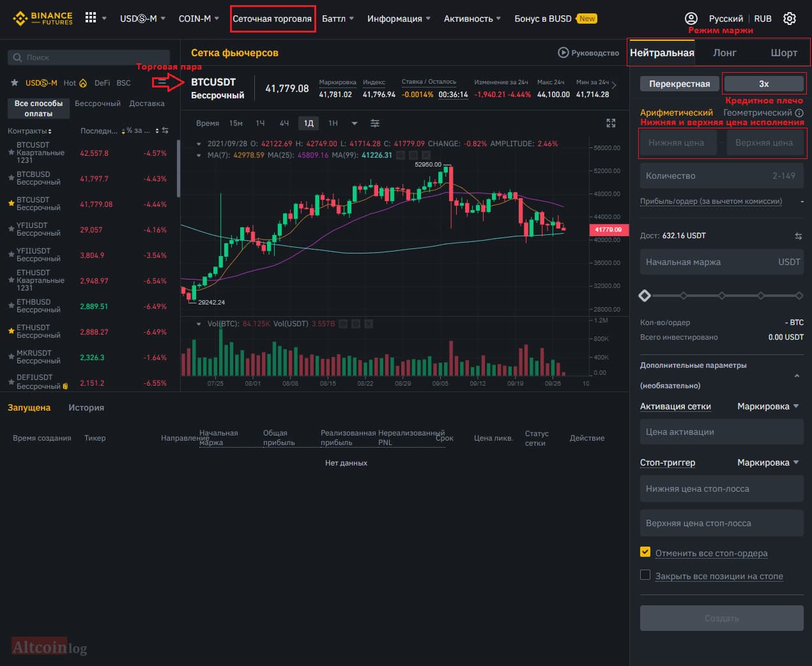812x666 pixels.
Task: Expand the chart to fullscreen
Action: coord(611,123)
